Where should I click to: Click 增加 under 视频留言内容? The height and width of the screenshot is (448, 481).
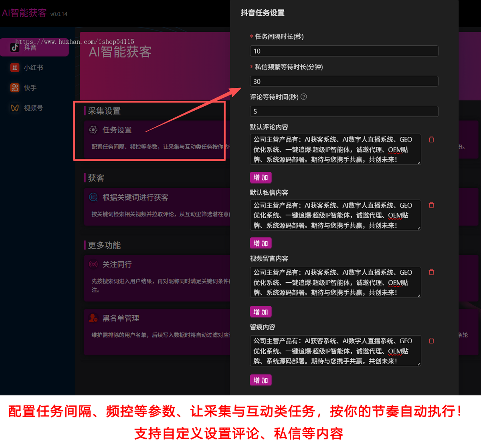click(261, 312)
